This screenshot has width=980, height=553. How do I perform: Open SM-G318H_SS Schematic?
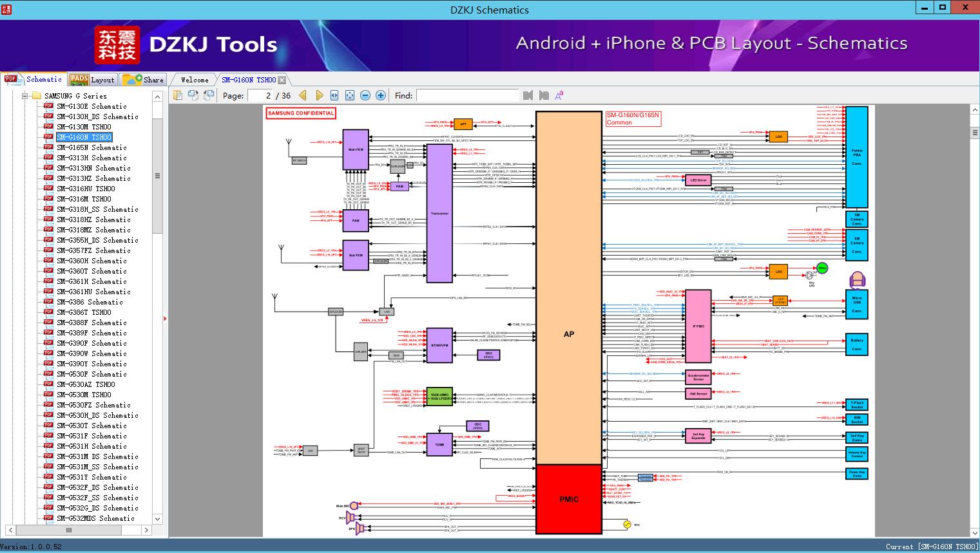(x=97, y=209)
